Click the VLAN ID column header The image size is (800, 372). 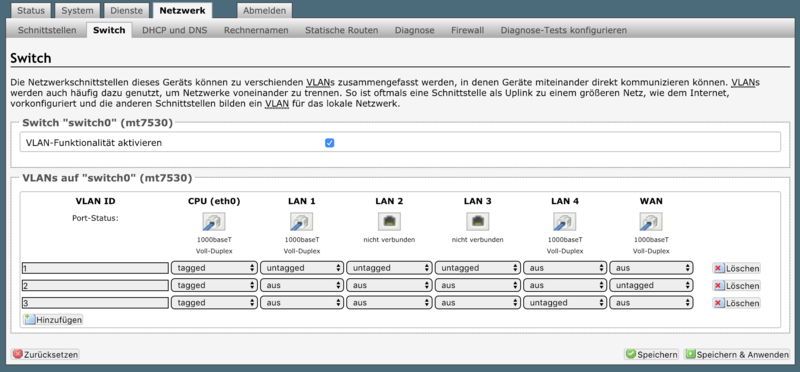coord(95,202)
